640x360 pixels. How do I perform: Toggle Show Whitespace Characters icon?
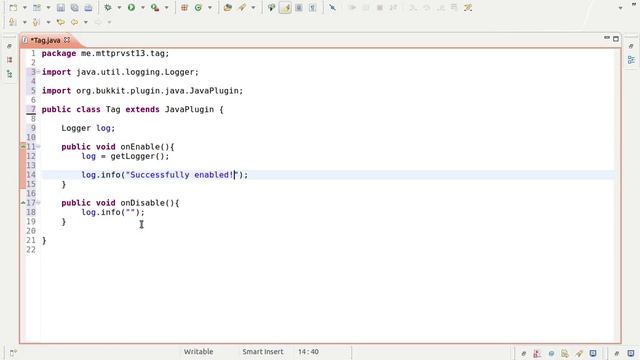coord(313,8)
